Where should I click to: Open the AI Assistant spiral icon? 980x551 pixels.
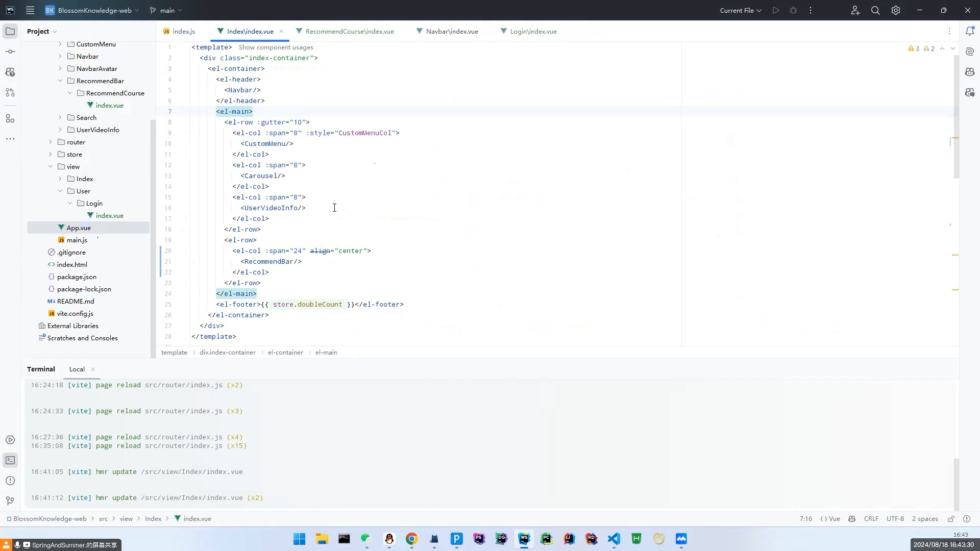point(970,52)
